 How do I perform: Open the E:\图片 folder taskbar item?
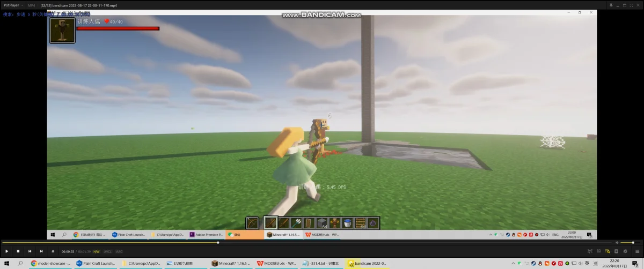pos(187,263)
